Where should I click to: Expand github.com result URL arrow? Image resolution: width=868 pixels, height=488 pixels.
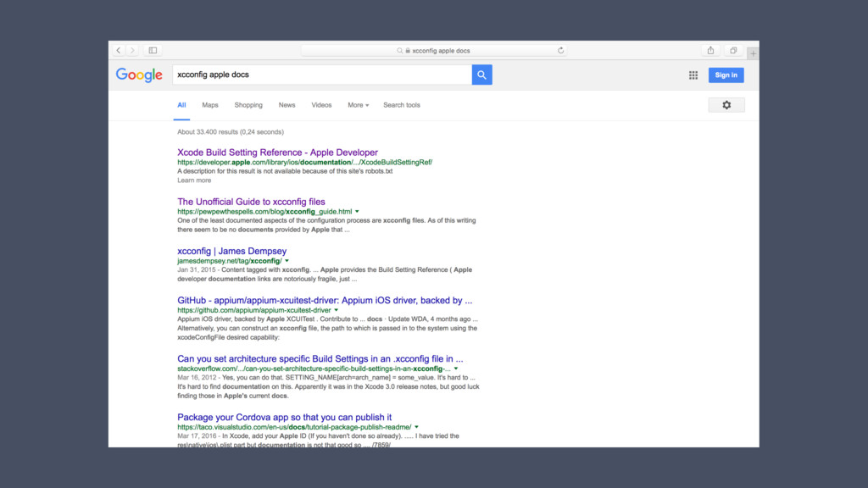(336, 310)
